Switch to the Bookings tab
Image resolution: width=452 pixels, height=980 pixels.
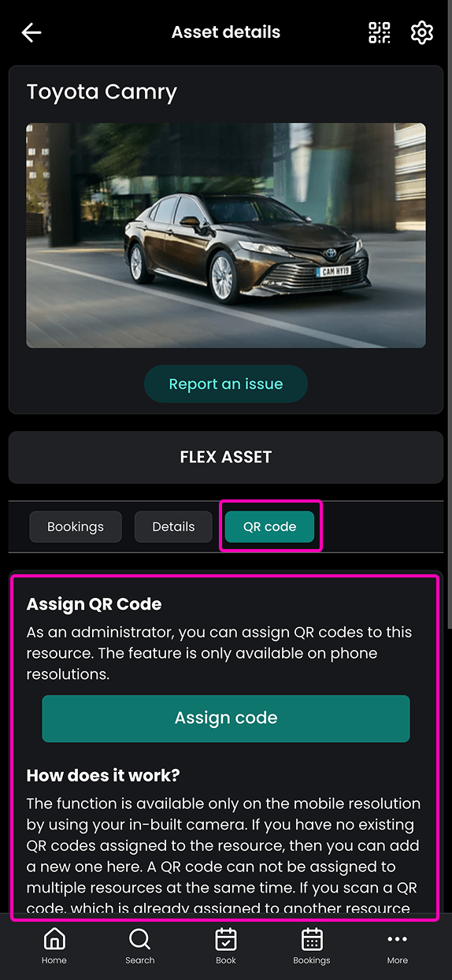coord(76,527)
